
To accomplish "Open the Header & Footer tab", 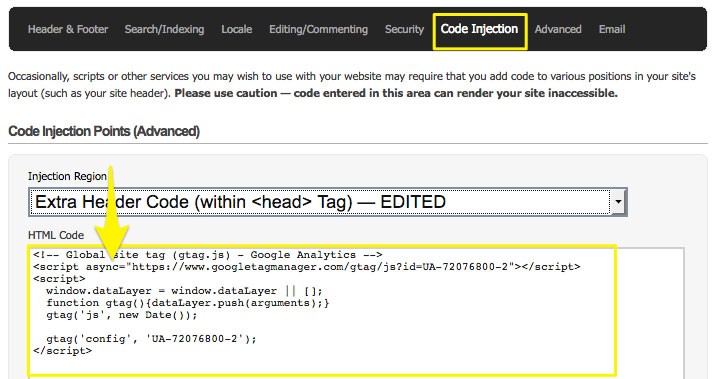I will [x=68, y=29].
